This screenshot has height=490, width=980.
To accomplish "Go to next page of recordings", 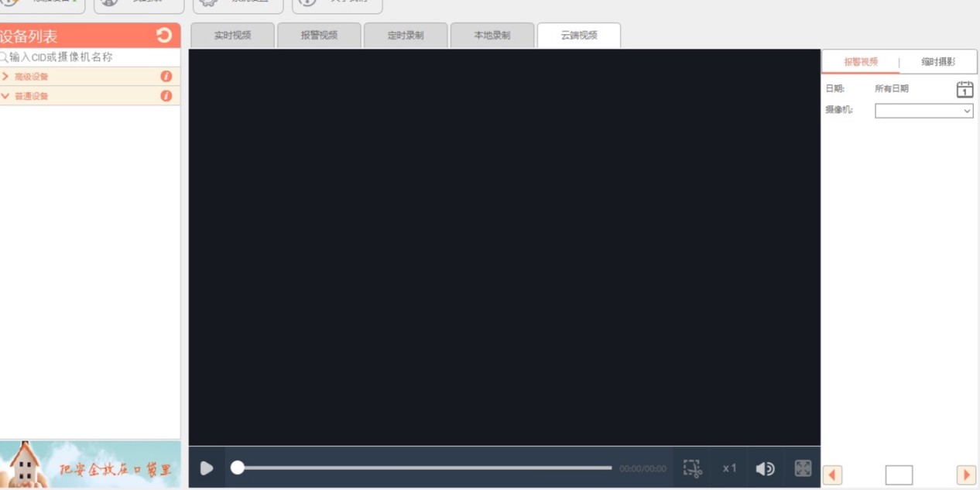I will (x=966, y=475).
